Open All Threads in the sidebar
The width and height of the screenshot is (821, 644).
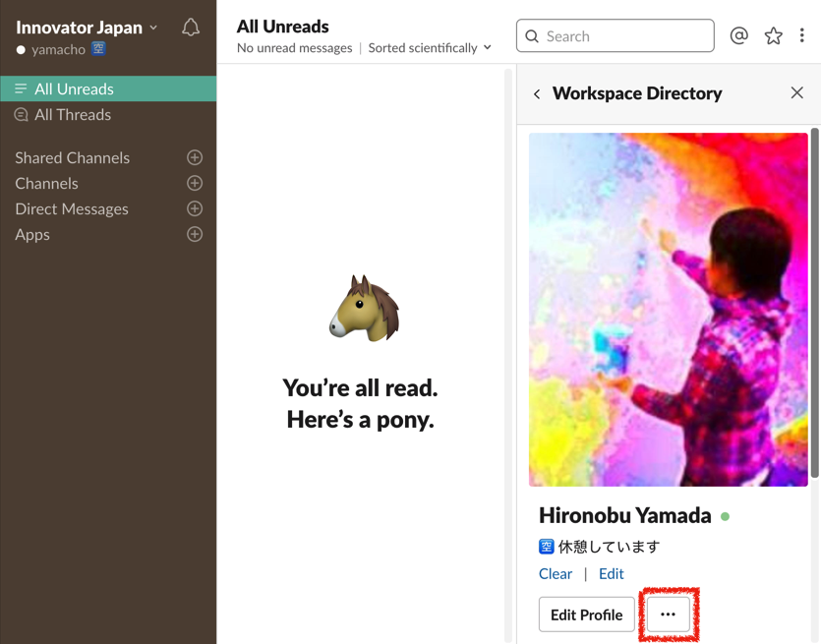tap(108, 115)
